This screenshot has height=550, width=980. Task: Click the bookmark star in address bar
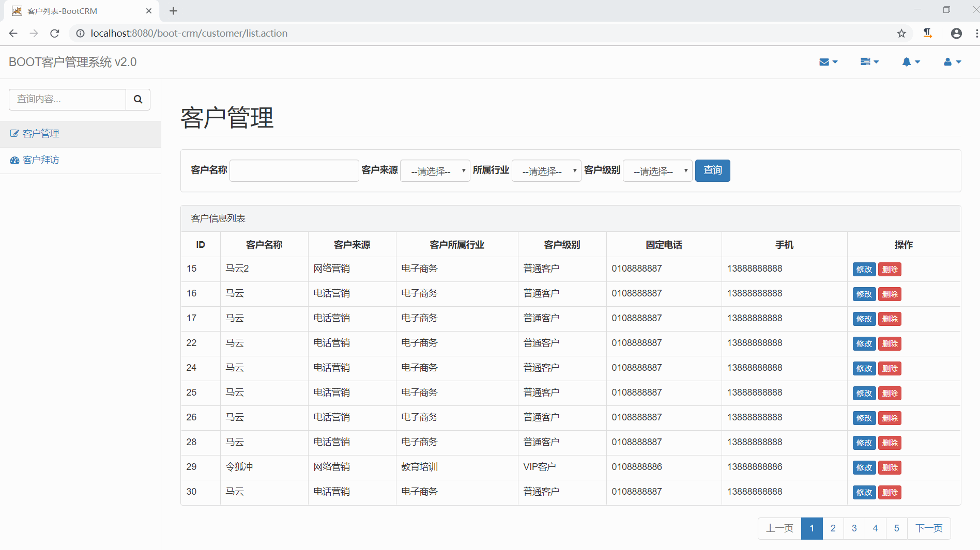[901, 33]
